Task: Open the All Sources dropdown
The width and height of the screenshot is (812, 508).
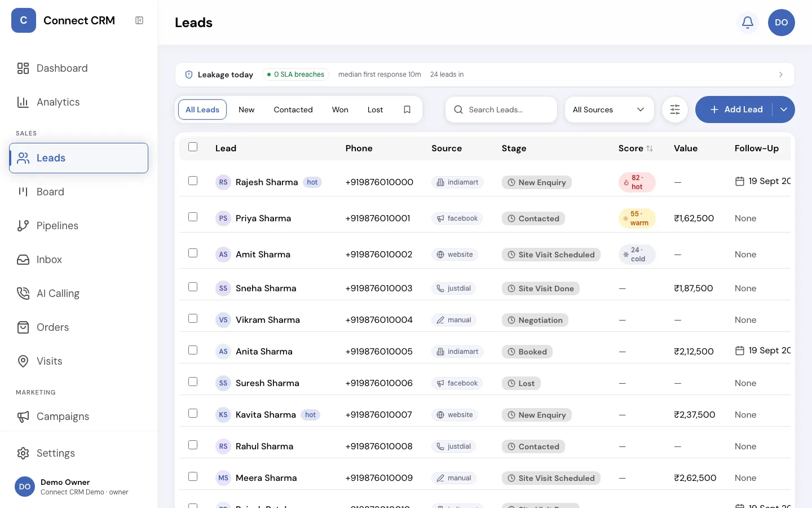Action: [610, 110]
